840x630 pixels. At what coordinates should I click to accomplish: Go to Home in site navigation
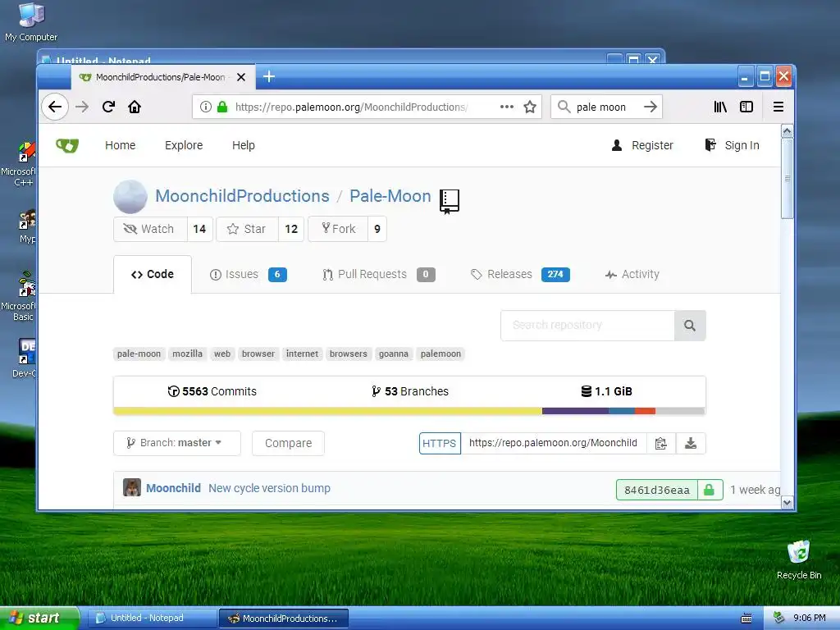pyautogui.click(x=120, y=145)
